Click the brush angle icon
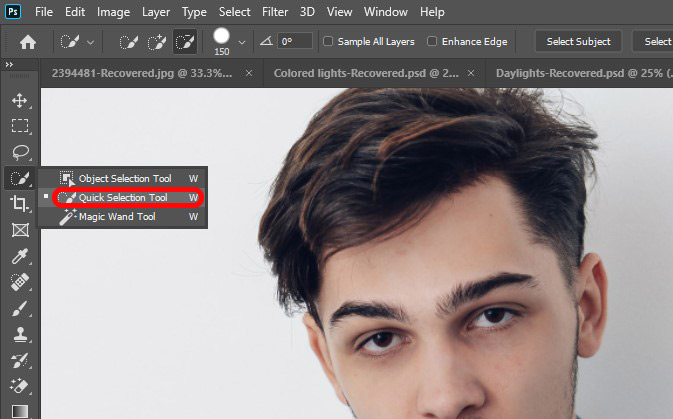 tap(267, 41)
